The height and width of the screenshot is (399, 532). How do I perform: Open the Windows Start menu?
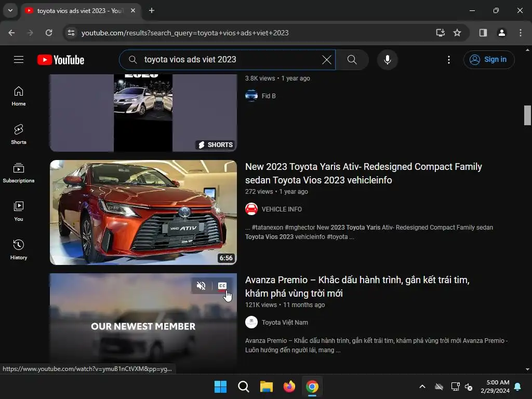pyautogui.click(x=220, y=387)
